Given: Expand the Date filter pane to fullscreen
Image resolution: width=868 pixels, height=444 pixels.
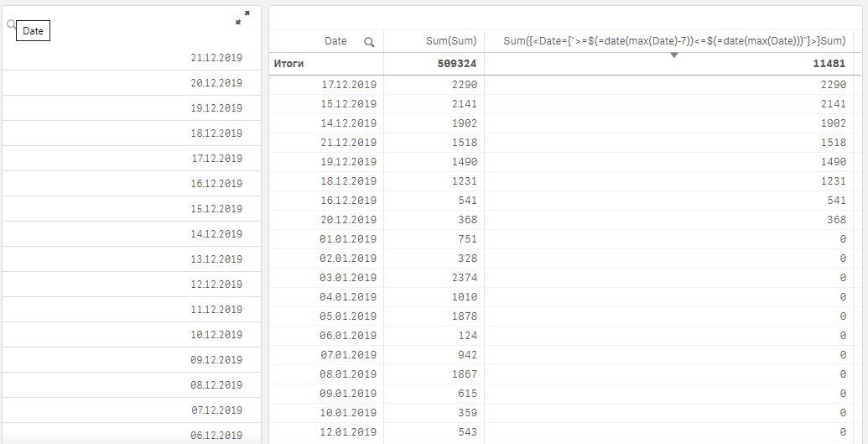Looking at the screenshot, I should (242, 18).
